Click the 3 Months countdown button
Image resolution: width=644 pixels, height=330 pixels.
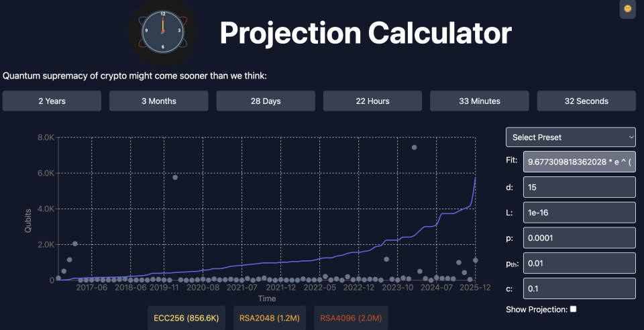158,101
